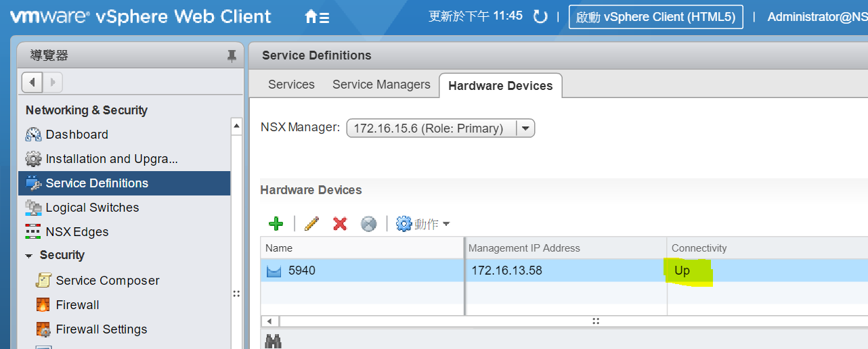Click the Service Composer icon

click(43, 280)
